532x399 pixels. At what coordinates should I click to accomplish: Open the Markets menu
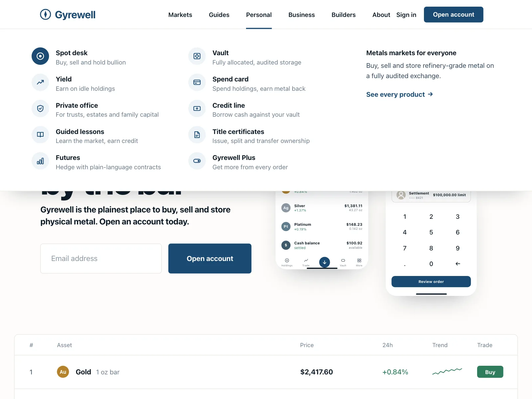[180, 15]
